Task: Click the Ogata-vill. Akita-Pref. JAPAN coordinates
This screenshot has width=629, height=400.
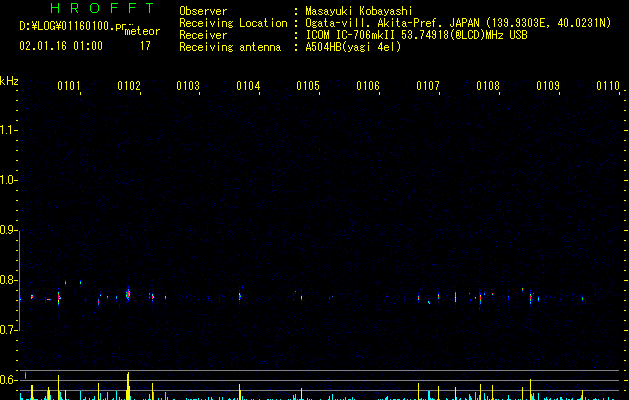Action: (458, 23)
